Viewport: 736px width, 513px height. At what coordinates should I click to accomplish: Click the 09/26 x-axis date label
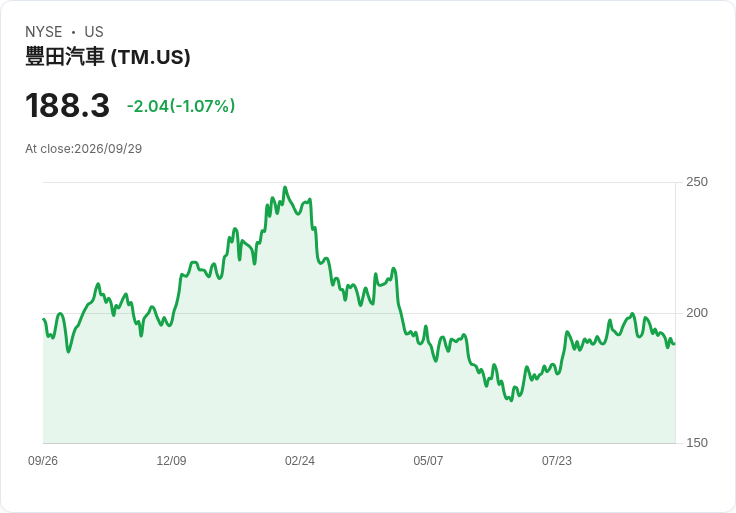[x=43, y=461]
